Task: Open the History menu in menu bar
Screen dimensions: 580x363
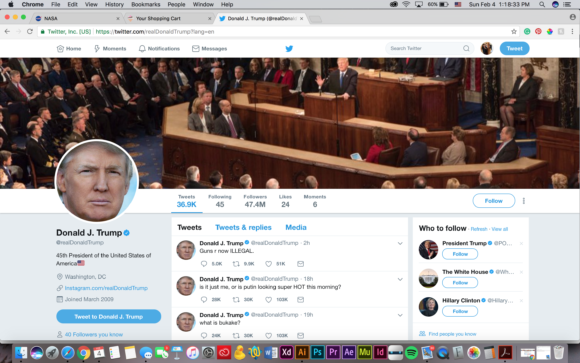Action: point(114,4)
